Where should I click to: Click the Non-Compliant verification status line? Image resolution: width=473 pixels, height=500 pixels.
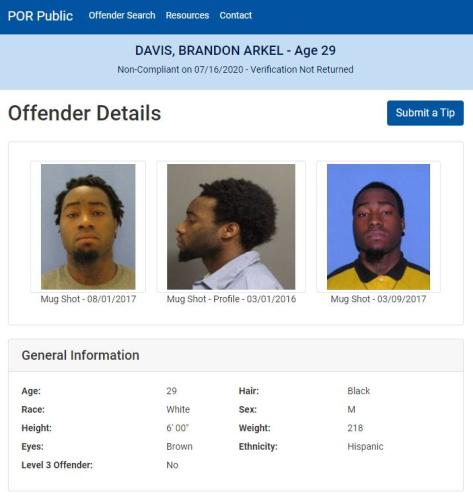click(235, 69)
